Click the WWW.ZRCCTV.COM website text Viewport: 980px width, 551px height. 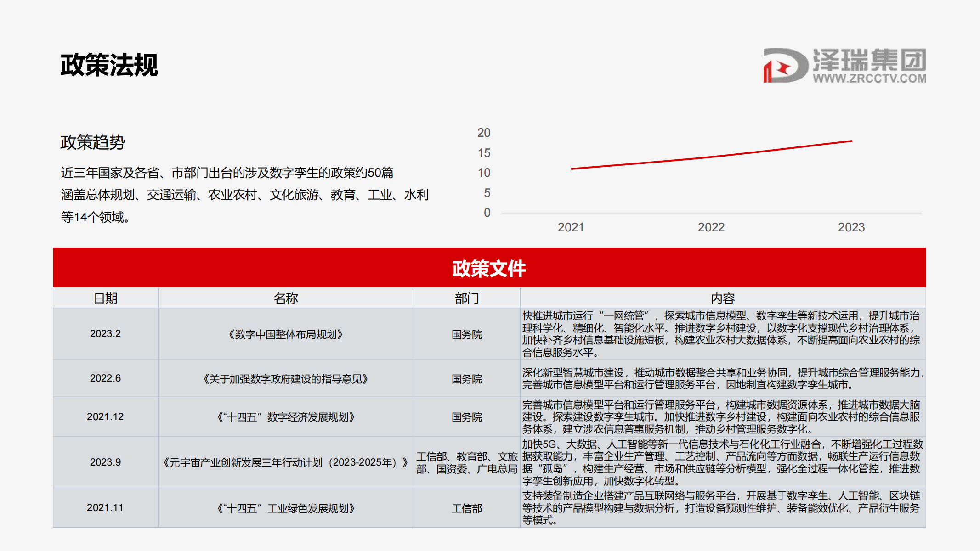coord(869,79)
